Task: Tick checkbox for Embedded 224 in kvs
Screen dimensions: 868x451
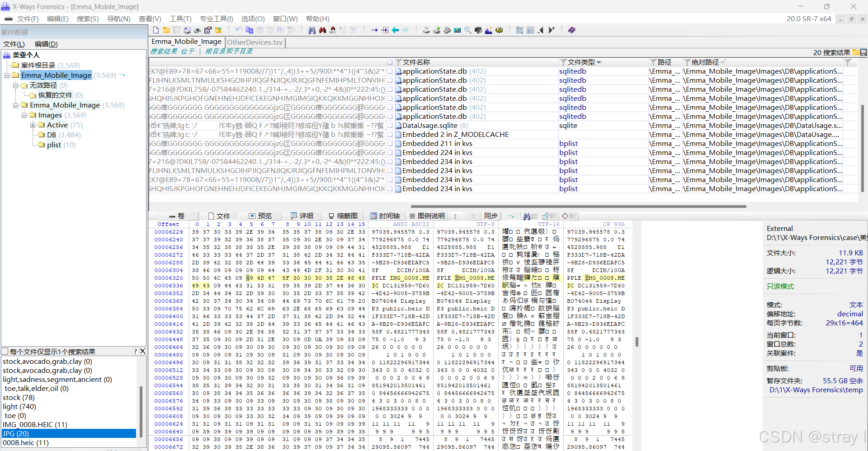Action: (x=390, y=153)
